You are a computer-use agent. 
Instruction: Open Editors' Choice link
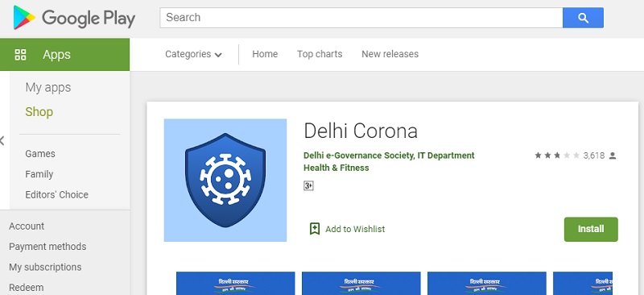point(56,194)
